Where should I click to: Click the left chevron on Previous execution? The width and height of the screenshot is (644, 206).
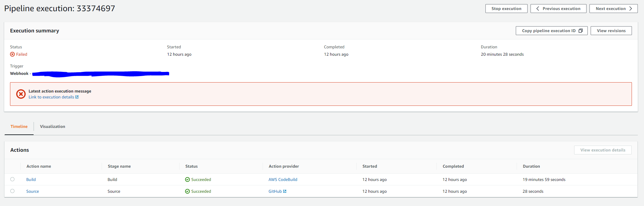click(x=538, y=9)
